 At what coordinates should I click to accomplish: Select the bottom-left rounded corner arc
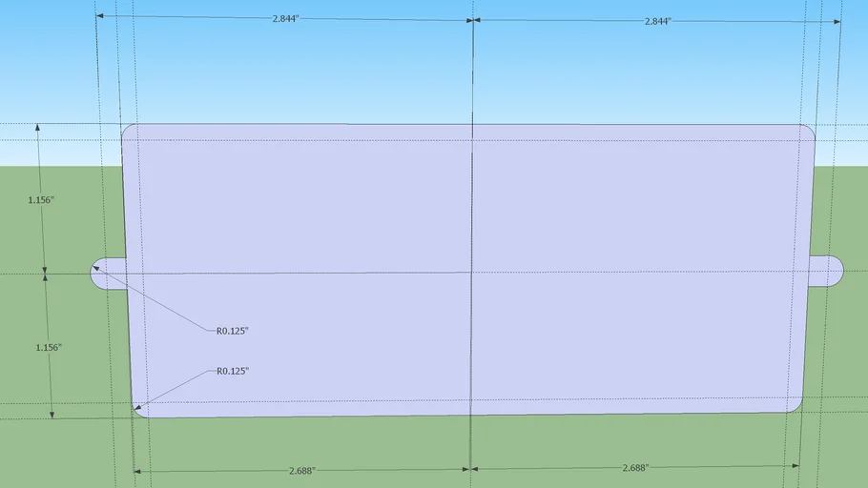coord(136,412)
